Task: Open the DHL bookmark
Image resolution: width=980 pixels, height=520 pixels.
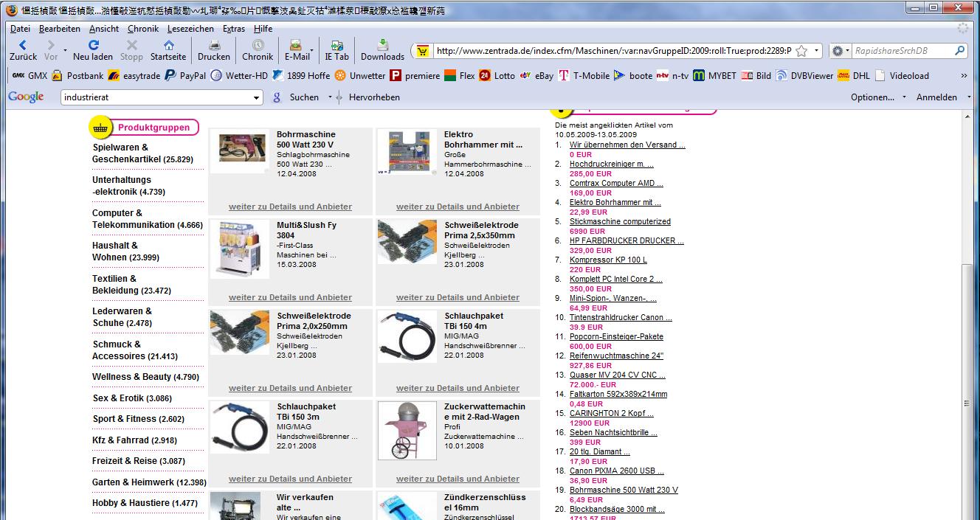Action: tap(854, 75)
